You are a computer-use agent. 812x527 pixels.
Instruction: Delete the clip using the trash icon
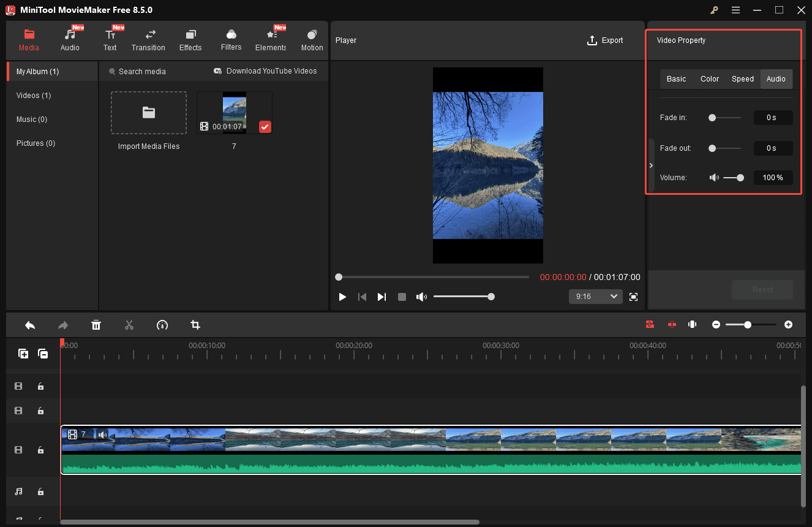point(96,325)
